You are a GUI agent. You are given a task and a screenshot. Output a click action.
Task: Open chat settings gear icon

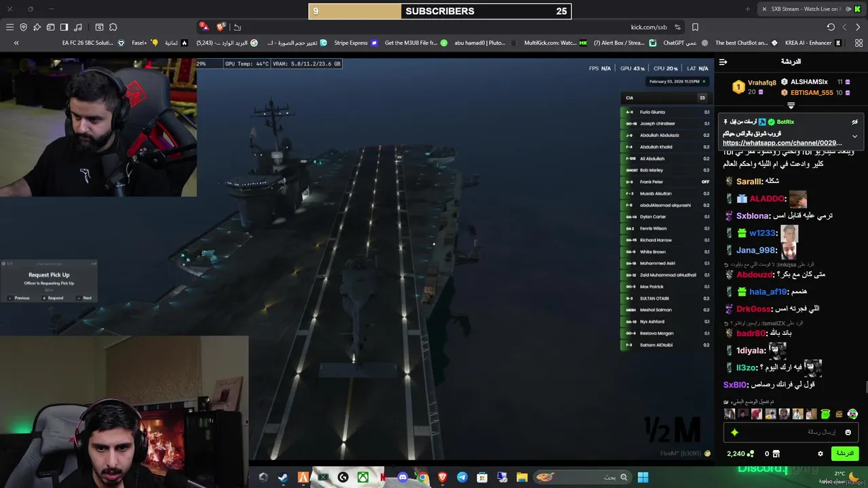[x=821, y=453]
